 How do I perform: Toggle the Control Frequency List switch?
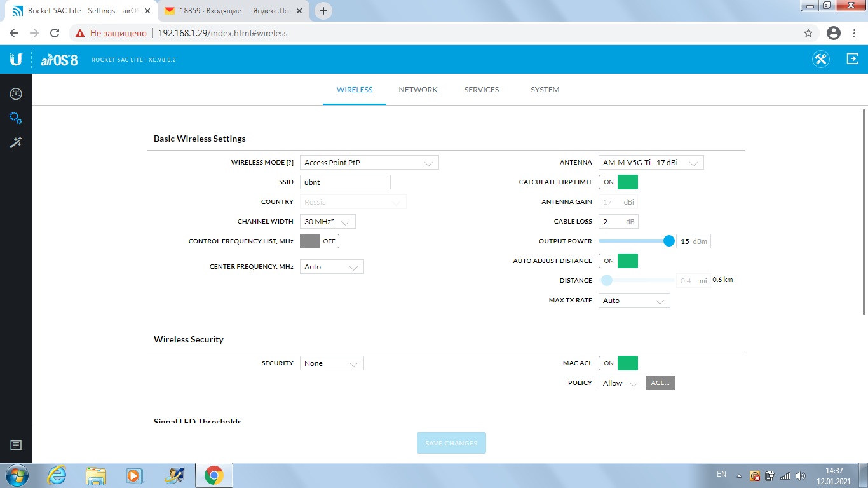tap(320, 241)
